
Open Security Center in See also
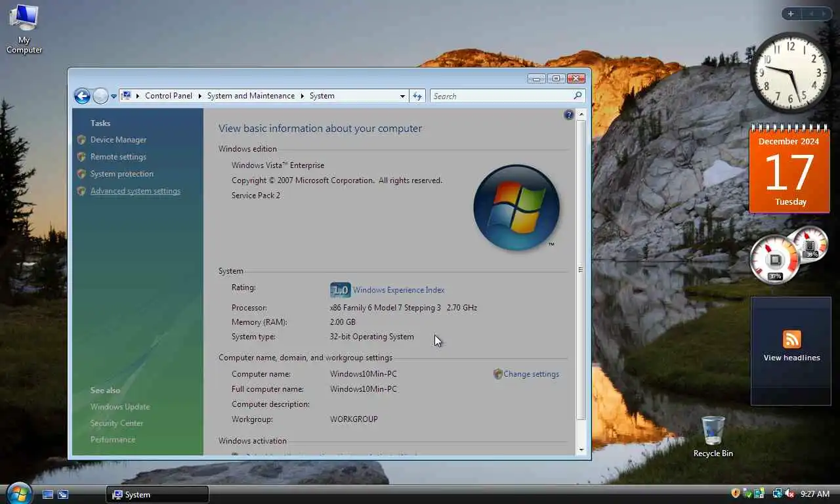pos(117,423)
